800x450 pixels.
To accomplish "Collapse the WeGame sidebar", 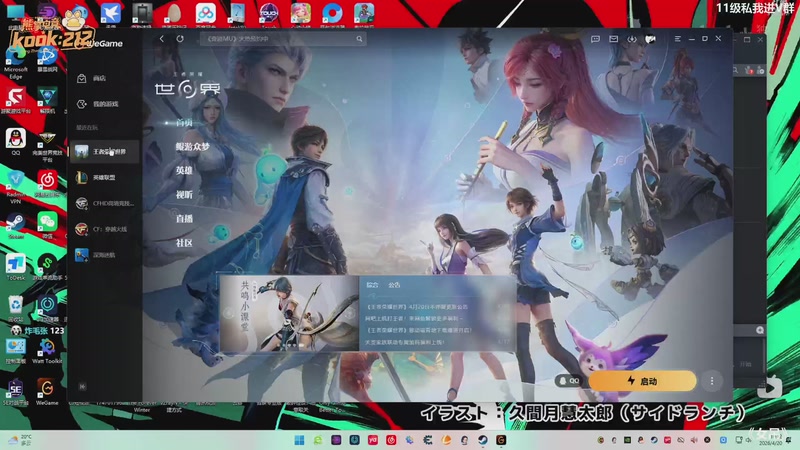I will [82, 387].
